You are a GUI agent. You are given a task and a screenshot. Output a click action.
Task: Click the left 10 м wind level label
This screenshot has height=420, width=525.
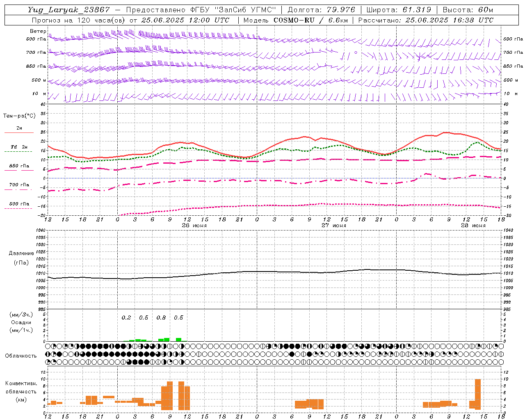point(40,94)
